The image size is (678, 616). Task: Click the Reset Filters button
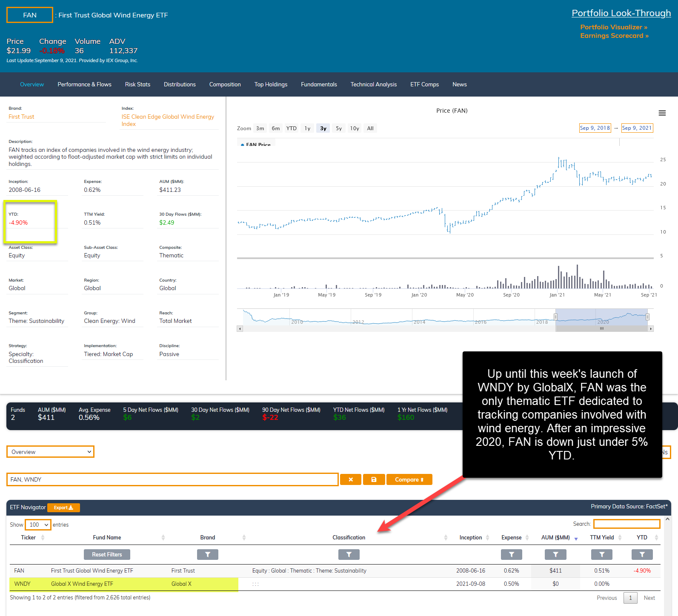[107, 554]
